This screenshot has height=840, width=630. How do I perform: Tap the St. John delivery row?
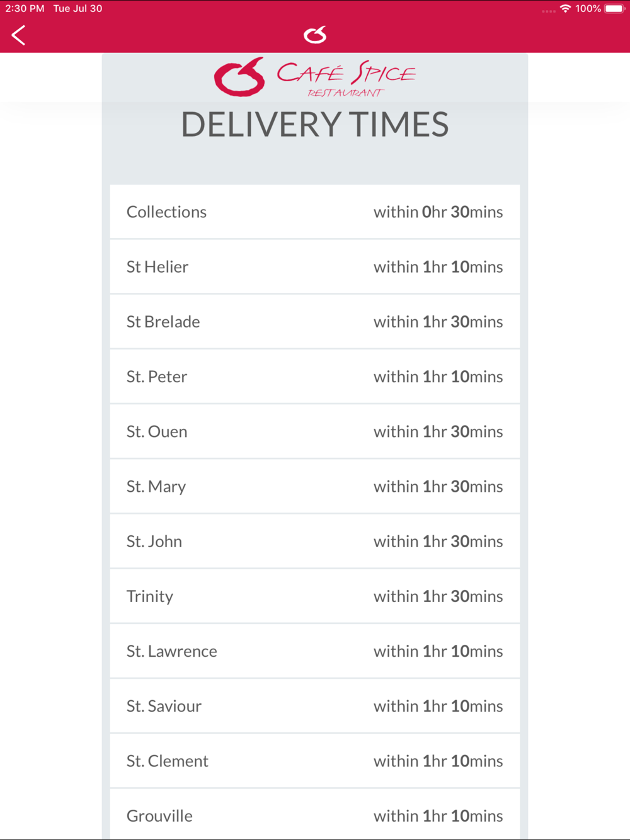point(314,542)
